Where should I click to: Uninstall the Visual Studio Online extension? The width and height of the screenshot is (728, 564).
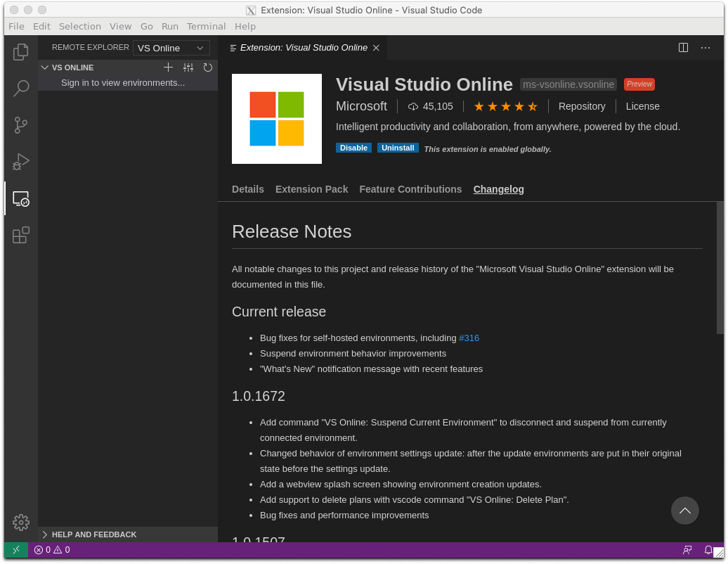(398, 148)
